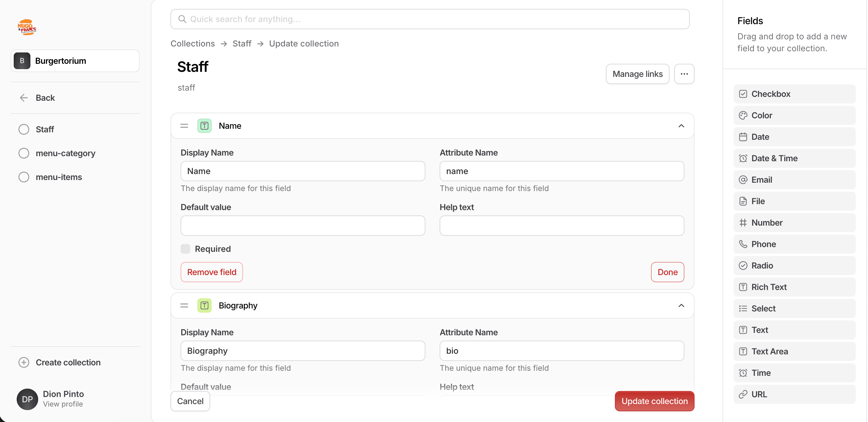The height and width of the screenshot is (422, 868).
Task: Click the Hugo & Francs logo
Action: click(27, 27)
